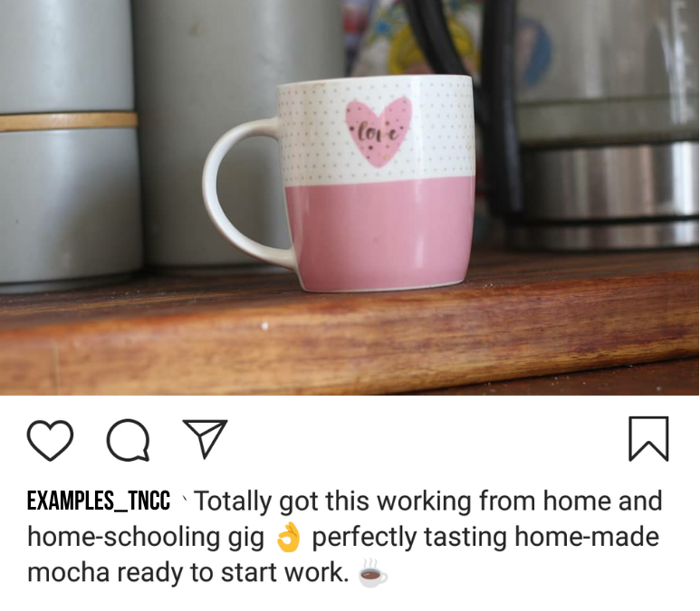The height and width of the screenshot is (611, 700).
Task: Click 'mocha ready to start work' text
Action: (x=188, y=573)
